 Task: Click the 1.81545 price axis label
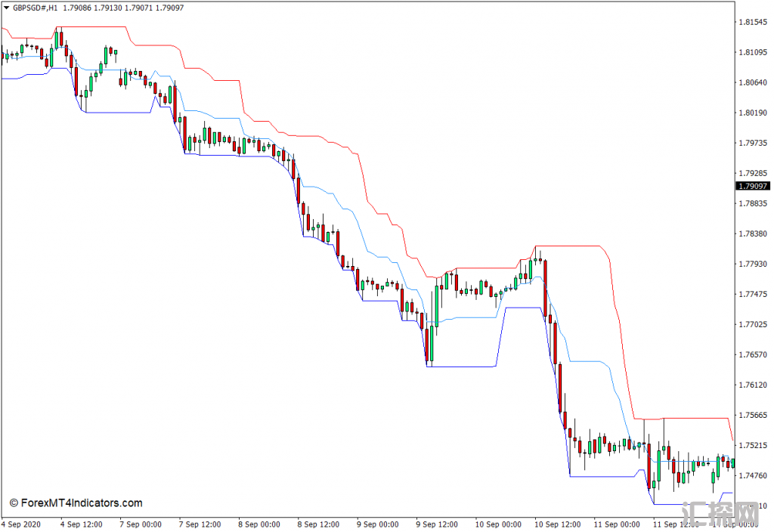pos(753,22)
